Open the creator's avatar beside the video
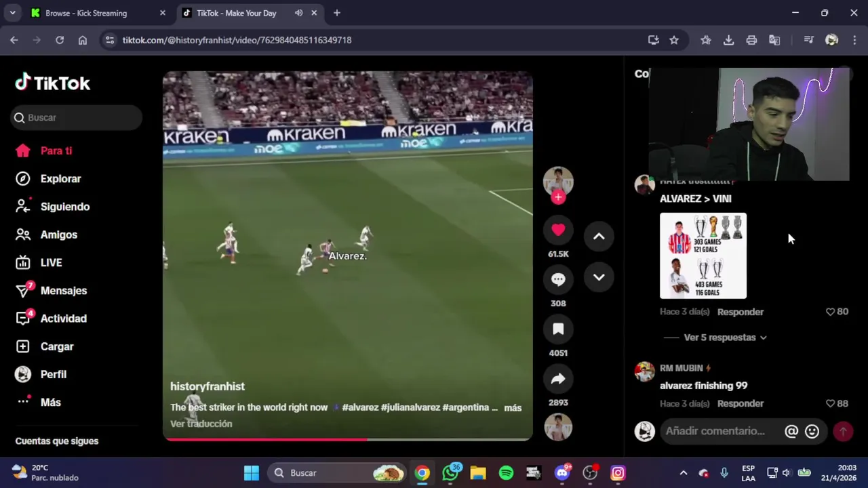This screenshot has width=868, height=488. pos(558,180)
